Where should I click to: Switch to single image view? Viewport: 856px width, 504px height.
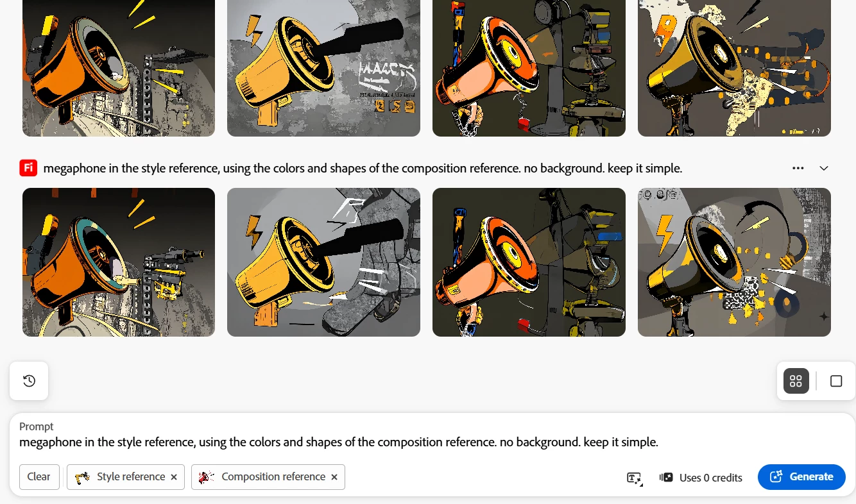click(x=835, y=381)
